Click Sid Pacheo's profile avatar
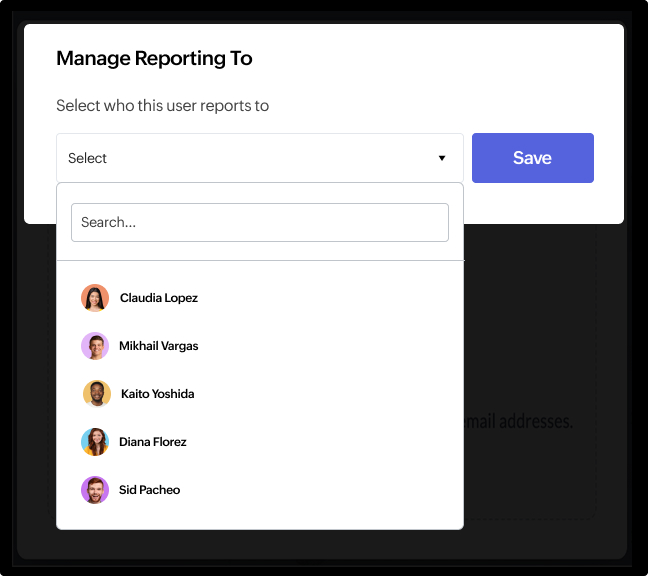 point(95,490)
